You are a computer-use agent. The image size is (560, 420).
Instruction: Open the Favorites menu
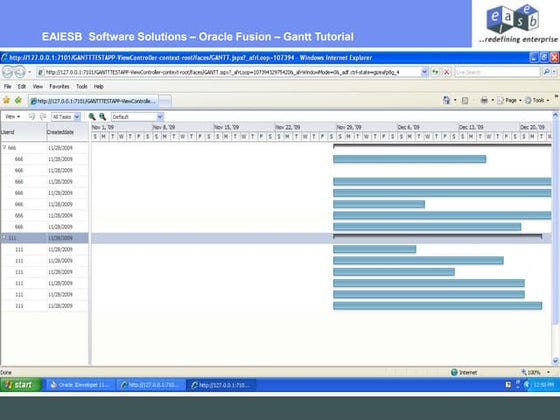point(59,86)
